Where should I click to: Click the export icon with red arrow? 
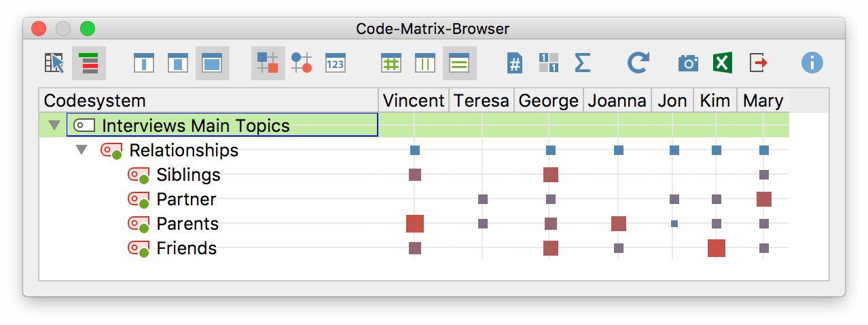coord(759,63)
